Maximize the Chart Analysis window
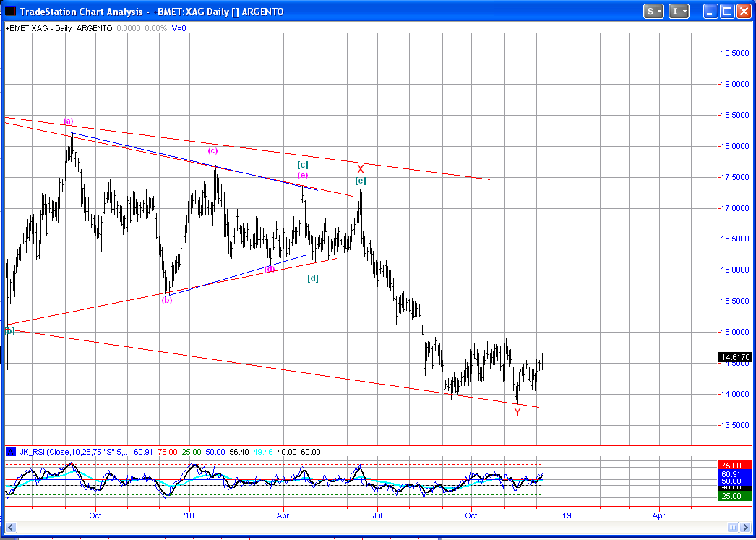 click(x=727, y=12)
